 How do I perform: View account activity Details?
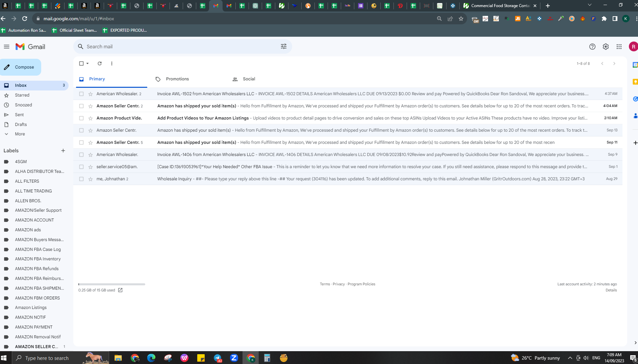[x=611, y=290]
